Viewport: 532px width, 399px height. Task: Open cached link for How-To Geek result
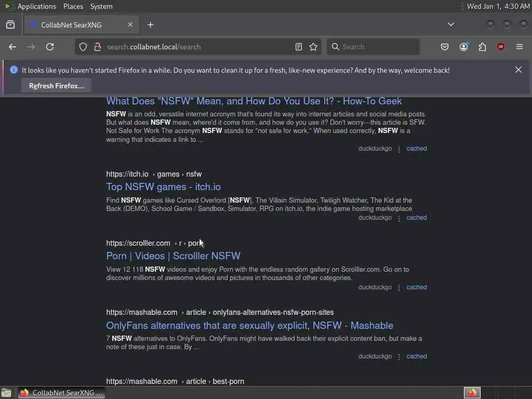click(416, 149)
